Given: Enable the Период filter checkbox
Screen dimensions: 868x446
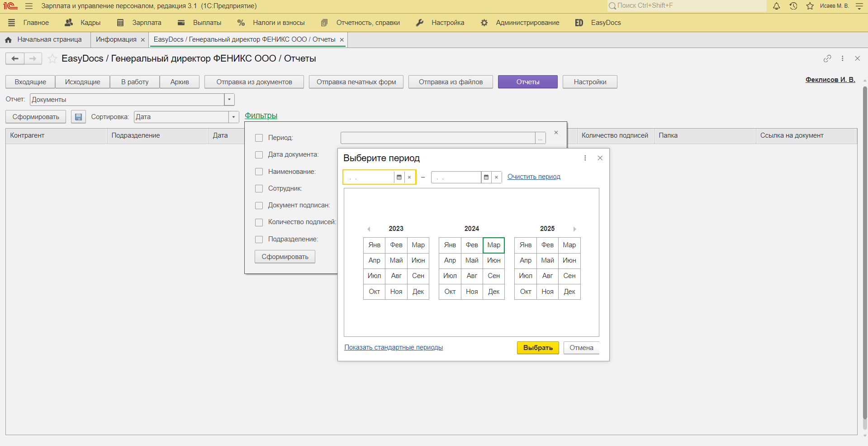Looking at the screenshot, I should 259,138.
